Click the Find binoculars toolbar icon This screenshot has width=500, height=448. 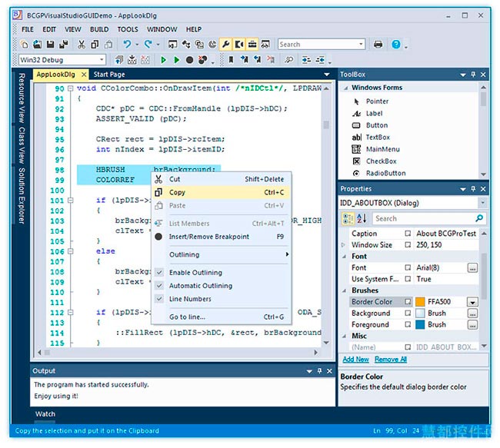tap(289, 60)
